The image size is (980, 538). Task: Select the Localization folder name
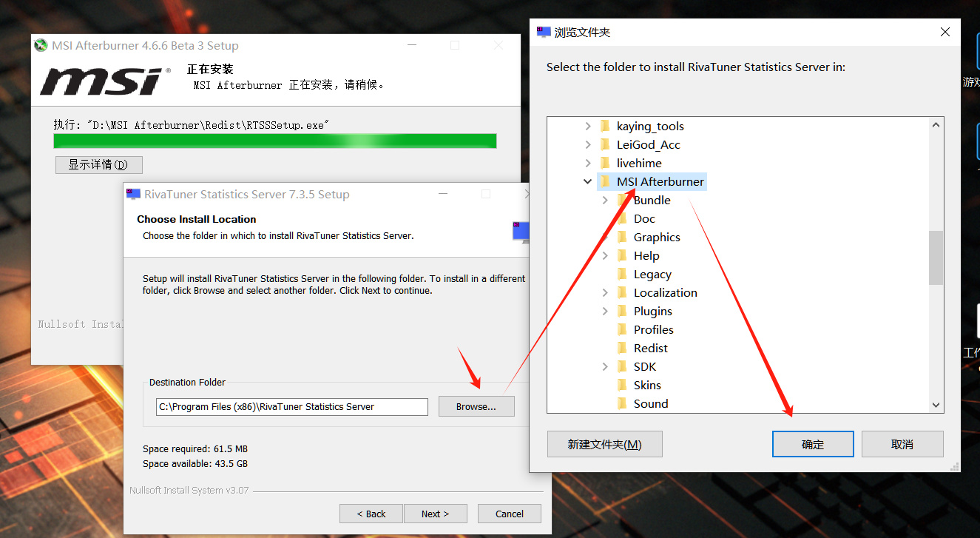[x=666, y=292]
